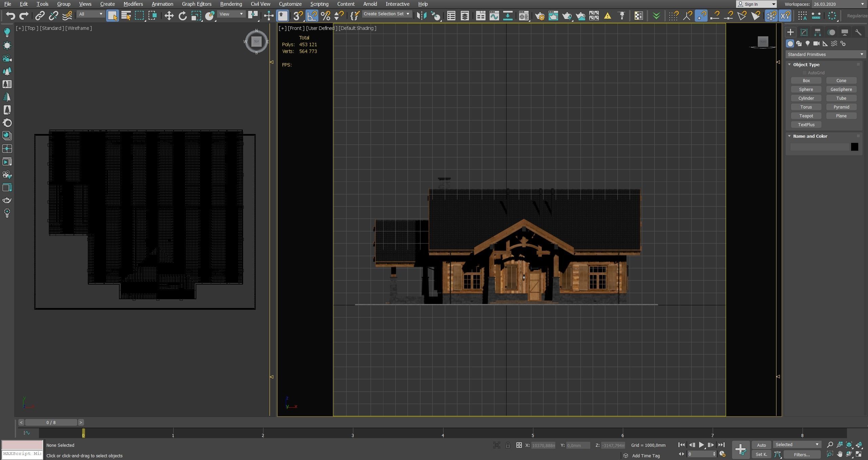
Task: Select the Select and Rotate tool
Action: click(x=182, y=16)
